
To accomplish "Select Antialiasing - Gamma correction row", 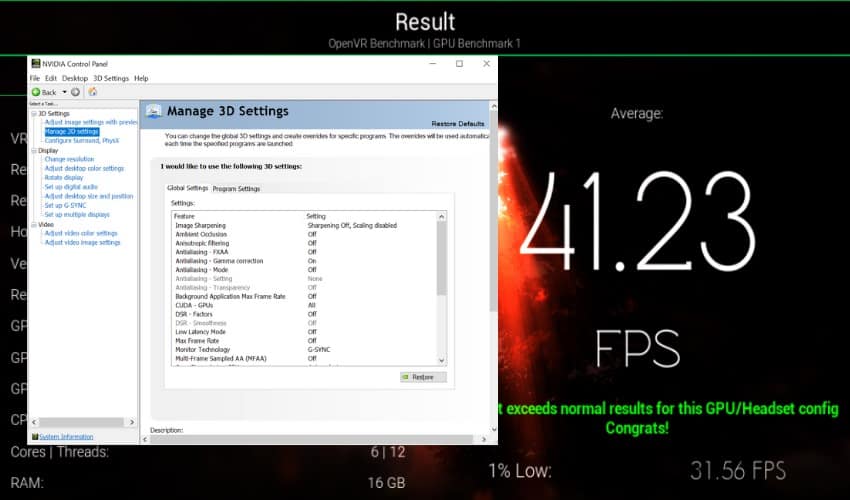I will tap(305, 261).
